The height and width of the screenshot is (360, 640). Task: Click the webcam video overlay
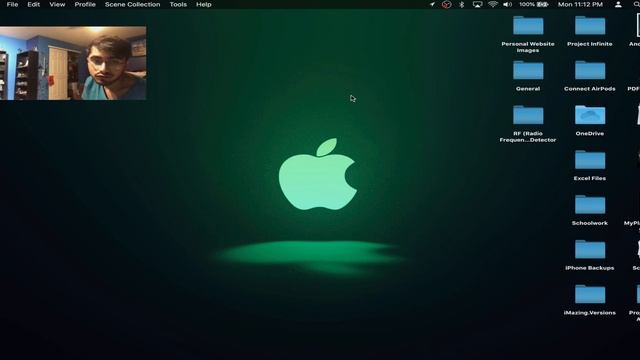pos(73,63)
